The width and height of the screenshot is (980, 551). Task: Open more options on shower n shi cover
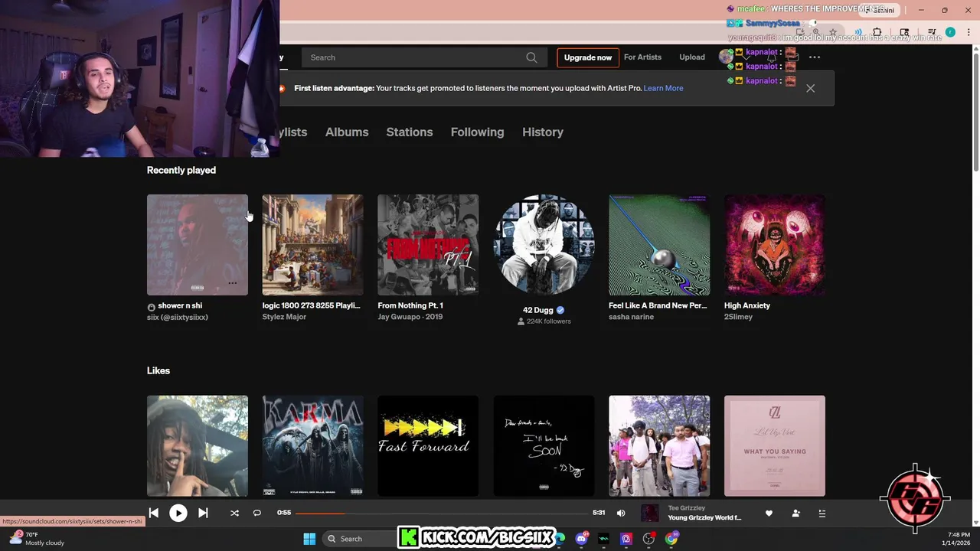233,283
